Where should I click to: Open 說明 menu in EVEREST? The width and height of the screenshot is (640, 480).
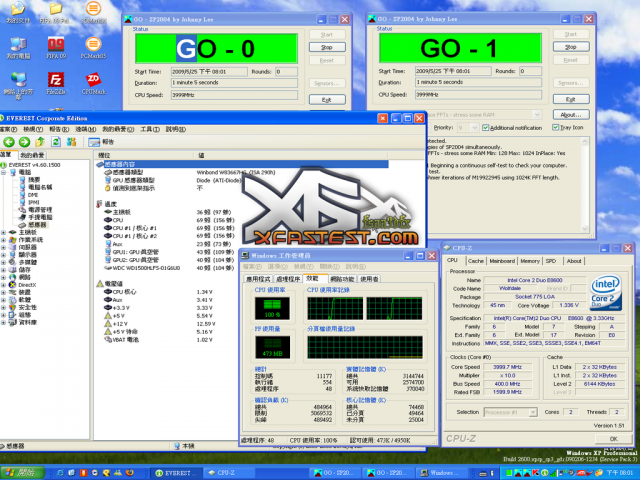click(176, 129)
